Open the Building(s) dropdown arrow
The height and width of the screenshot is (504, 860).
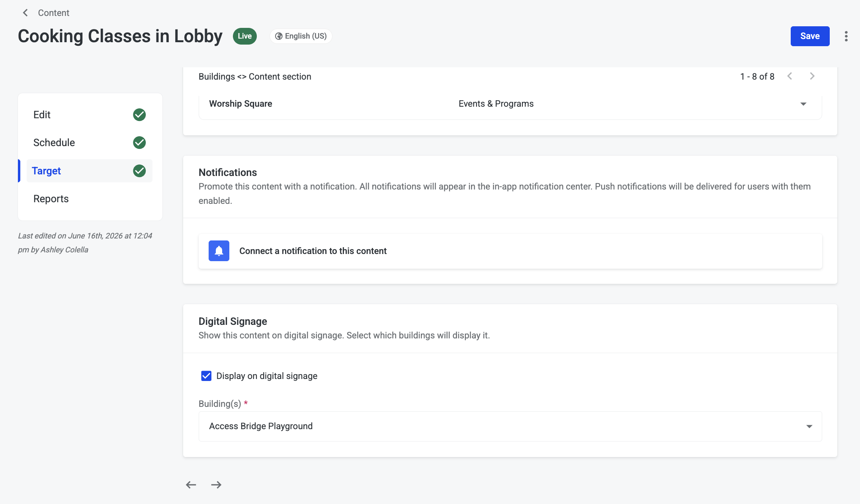809,426
